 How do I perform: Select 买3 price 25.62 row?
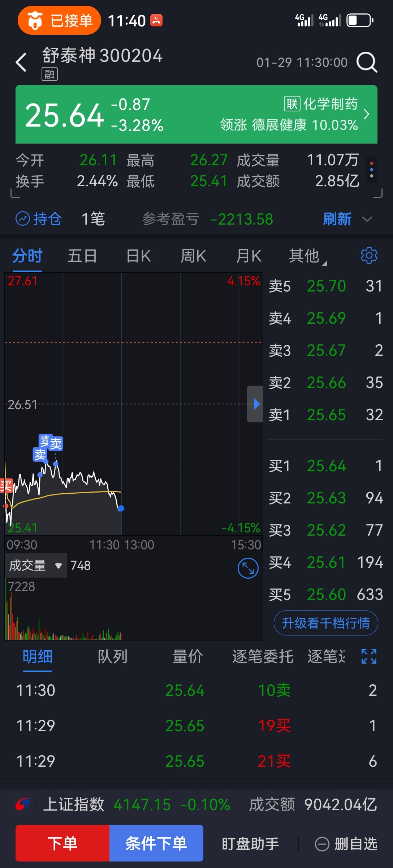point(326,530)
